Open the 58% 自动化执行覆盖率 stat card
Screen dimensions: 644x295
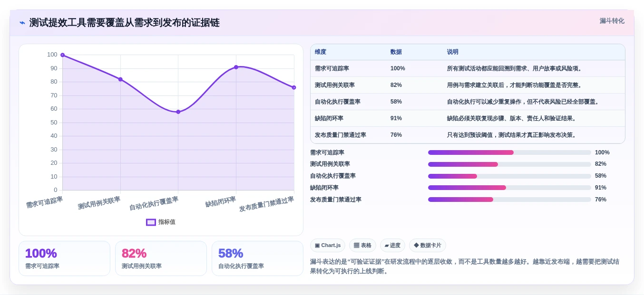tap(257, 258)
